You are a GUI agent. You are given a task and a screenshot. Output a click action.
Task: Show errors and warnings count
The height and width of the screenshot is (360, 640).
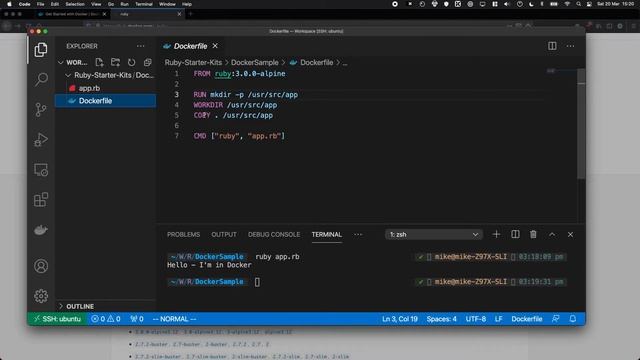(106, 319)
